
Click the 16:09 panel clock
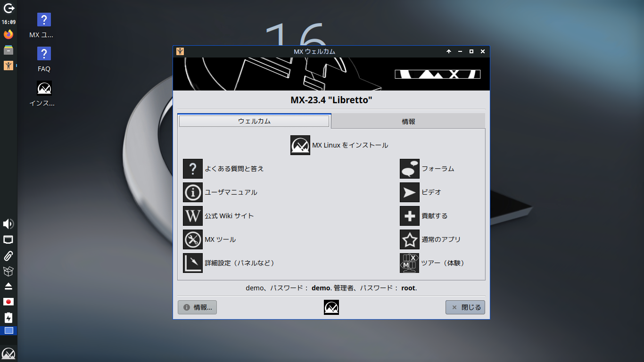(8, 22)
